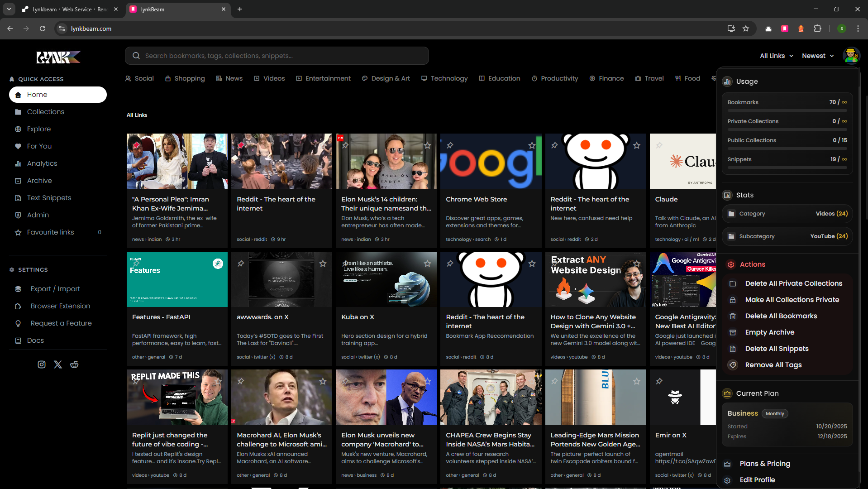Reload the page with the browser refresh button
Image resolution: width=868 pixels, height=489 pixels.
click(43, 29)
